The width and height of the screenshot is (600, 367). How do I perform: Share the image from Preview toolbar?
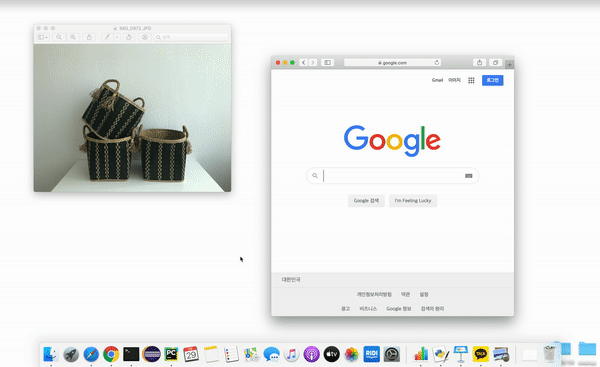[x=89, y=37]
